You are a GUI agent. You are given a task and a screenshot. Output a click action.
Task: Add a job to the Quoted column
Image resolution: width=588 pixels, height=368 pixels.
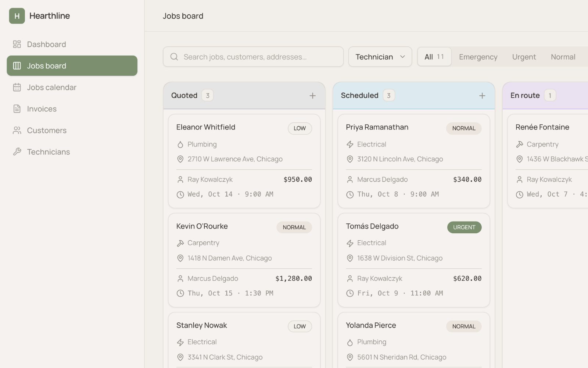tap(313, 96)
